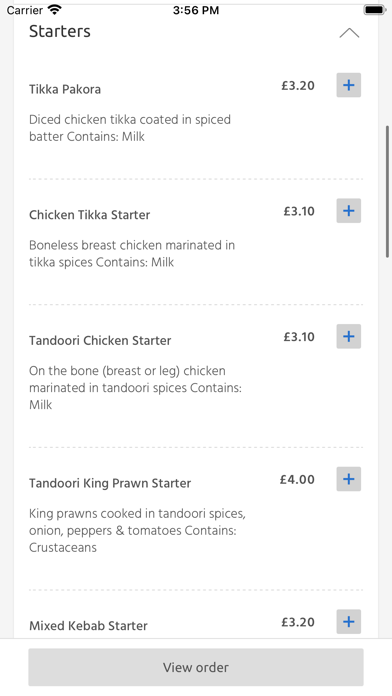
Task: Tap the King Prawn description with Crustaceans
Action: tap(137, 530)
